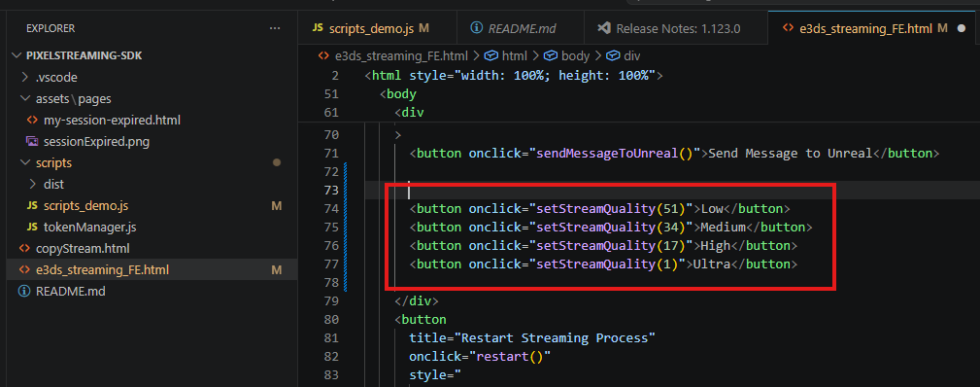Open README.md from the explorer tree
Screen dimensions: 980x387
[x=71, y=291]
